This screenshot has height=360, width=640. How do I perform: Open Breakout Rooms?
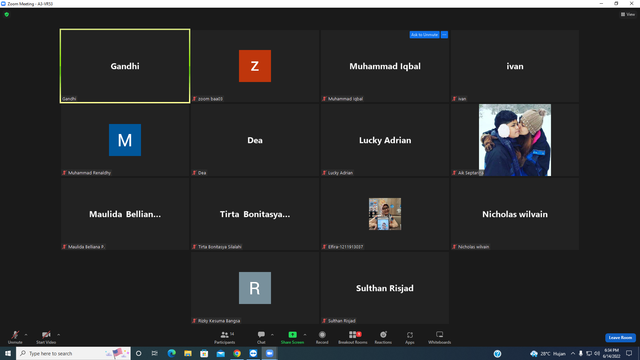[x=353, y=337]
